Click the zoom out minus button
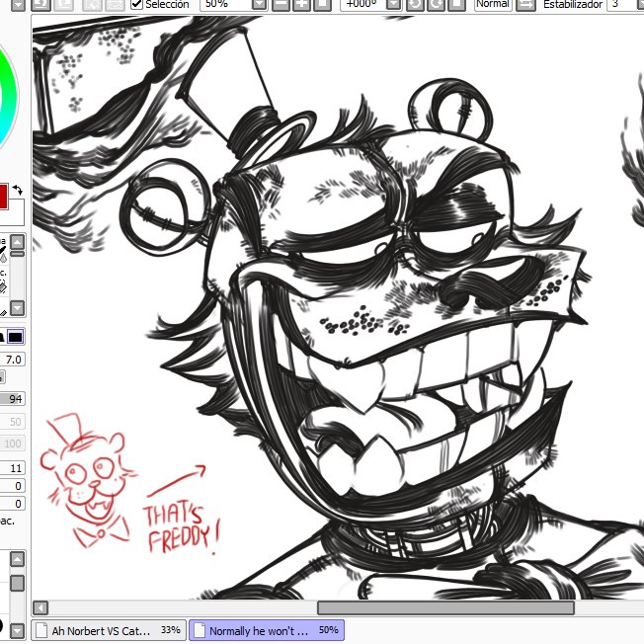 (x=281, y=5)
